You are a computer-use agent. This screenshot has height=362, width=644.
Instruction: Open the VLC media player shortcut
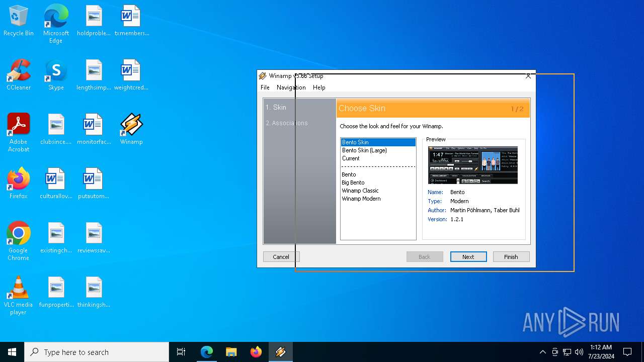(x=19, y=295)
